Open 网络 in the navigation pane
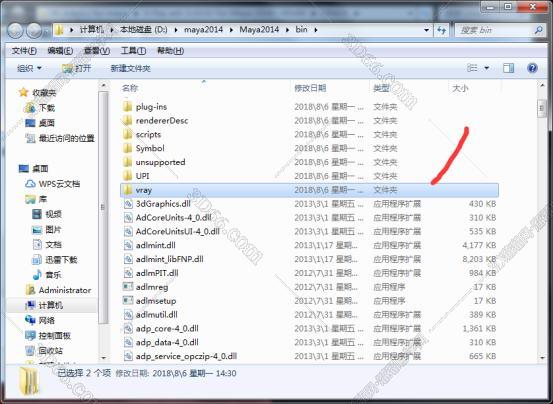This screenshot has width=553, height=404. tap(47, 320)
